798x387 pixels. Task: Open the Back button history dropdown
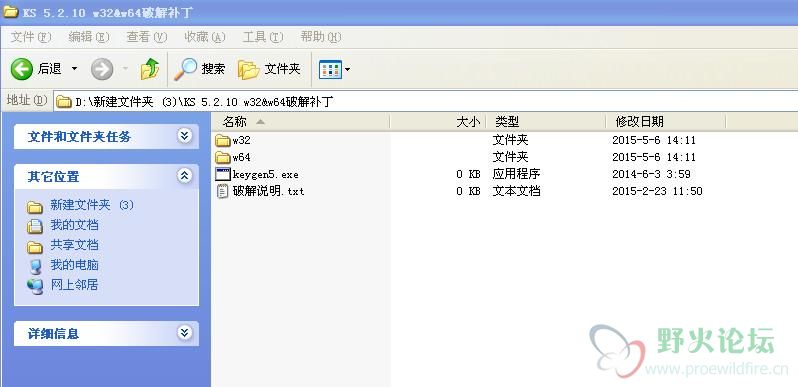[74, 69]
